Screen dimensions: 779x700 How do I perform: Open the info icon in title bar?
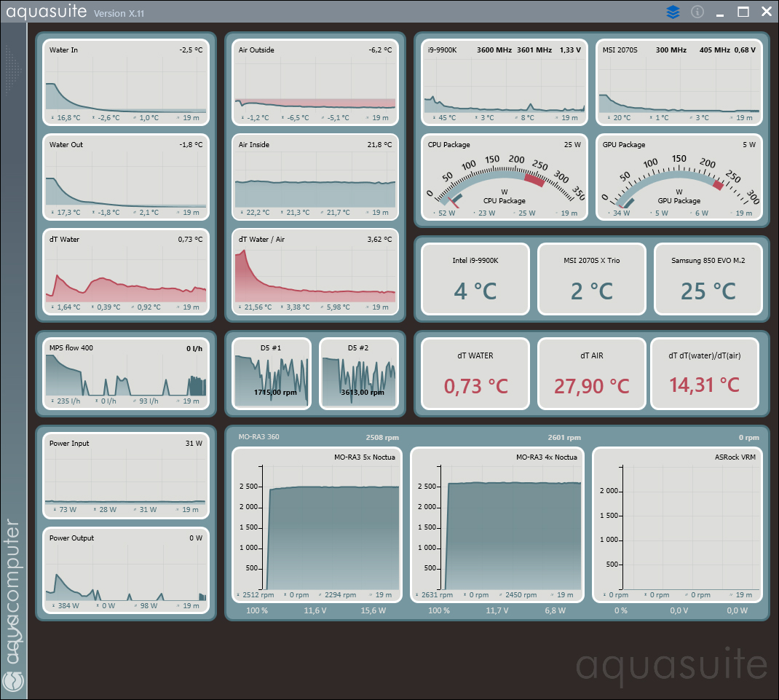[x=697, y=12]
